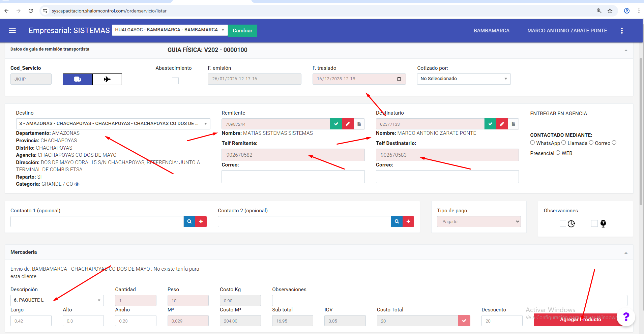The image size is (644, 334).
Task: Click the red edit pencil for Destinatario
Action: (x=502, y=124)
